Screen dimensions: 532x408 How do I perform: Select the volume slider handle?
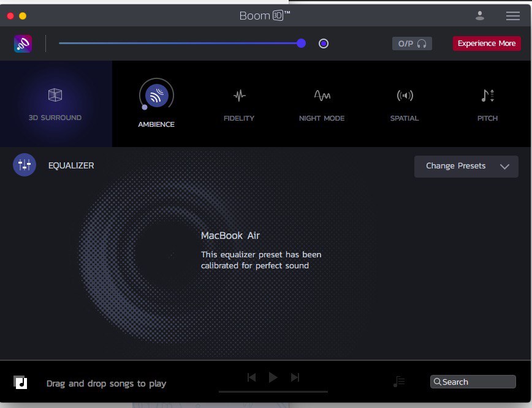click(301, 43)
